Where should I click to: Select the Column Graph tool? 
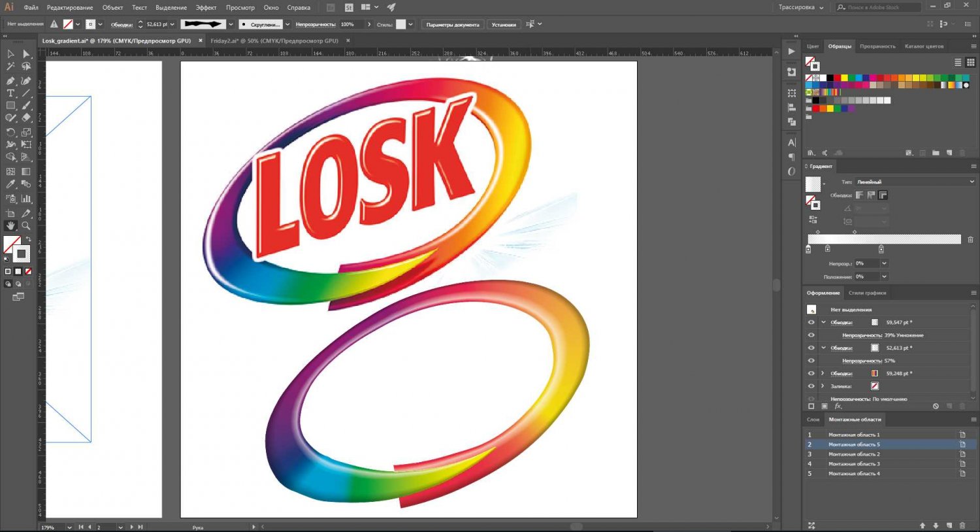point(26,199)
